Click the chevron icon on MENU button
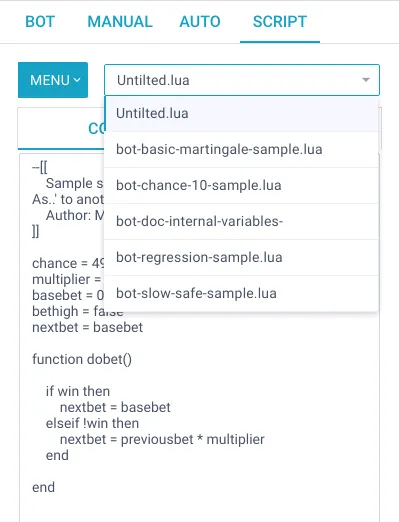This screenshot has width=399, height=522. (x=77, y=80)
